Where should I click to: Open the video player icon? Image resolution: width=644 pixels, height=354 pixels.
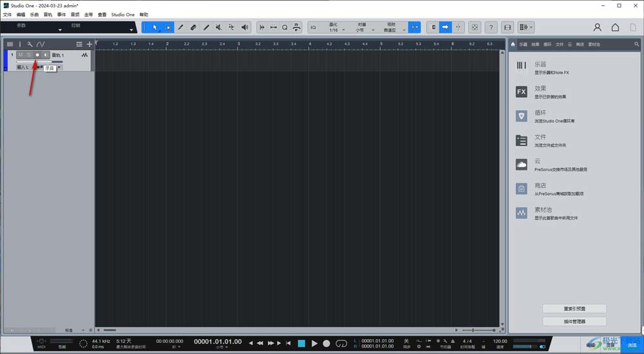507,27
